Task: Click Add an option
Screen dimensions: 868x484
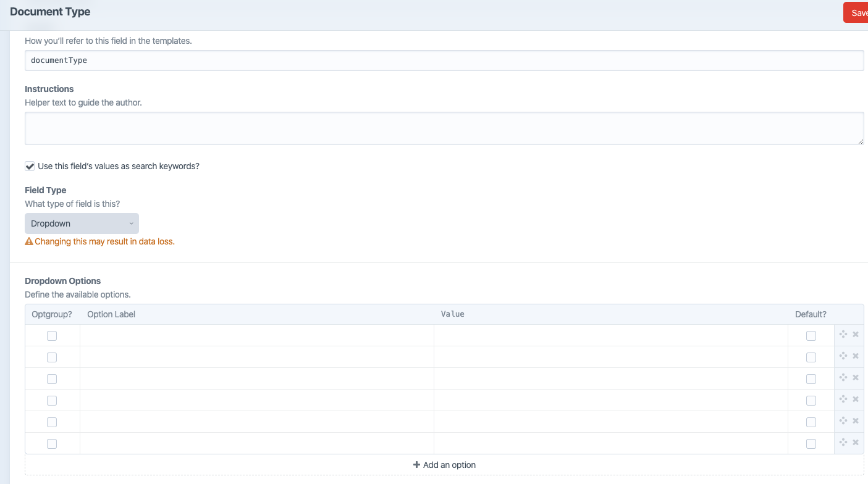Action: 445,464
